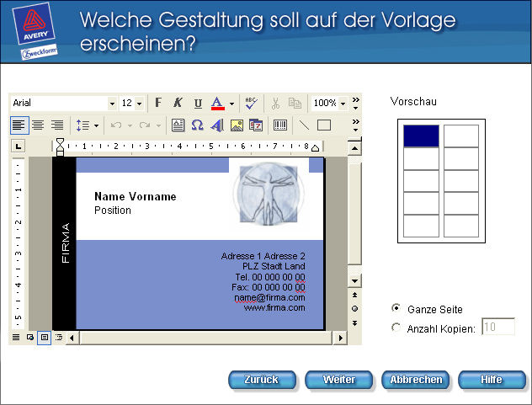This screenshot has width=532, height=405.
Task: Switch to print layout view icon
Action: (44, 338)
